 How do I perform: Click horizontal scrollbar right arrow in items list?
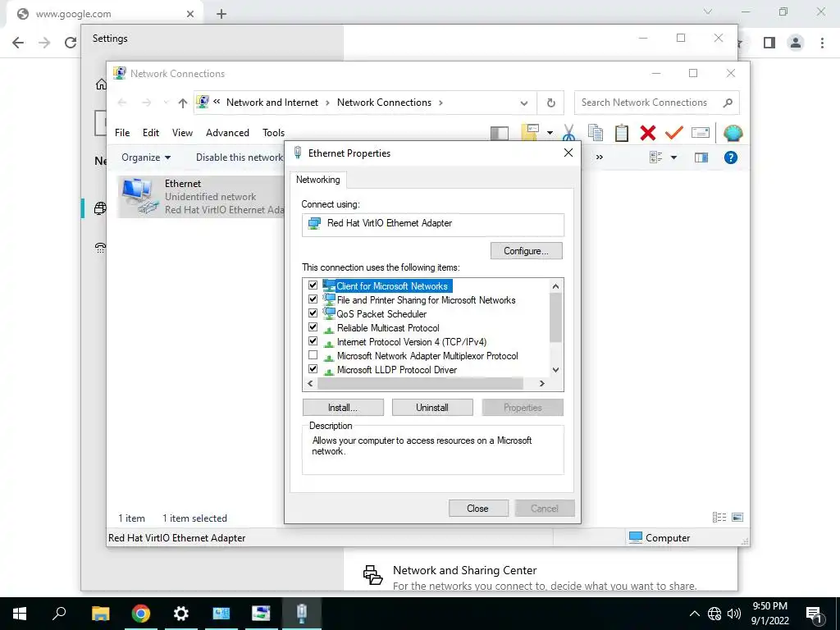tap(541, 384)
